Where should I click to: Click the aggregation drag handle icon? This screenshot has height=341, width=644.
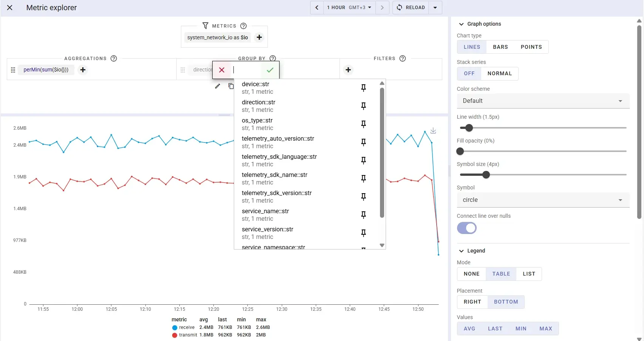(13, 70)
